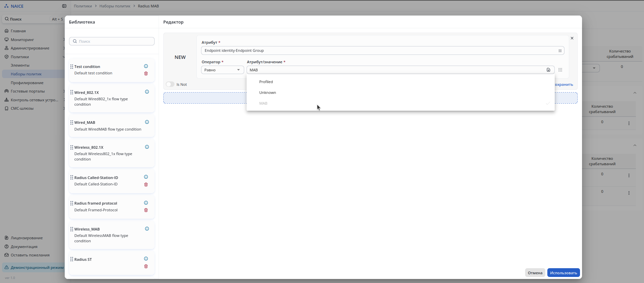Show info for Wired_MAB condition
The height and width of the screenshot is (283, 644).
(147, 122)
